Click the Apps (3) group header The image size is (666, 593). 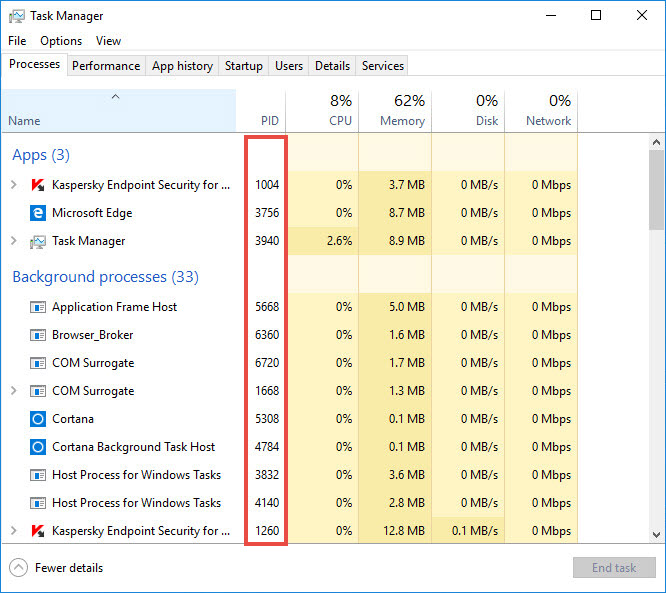(41, 155)
